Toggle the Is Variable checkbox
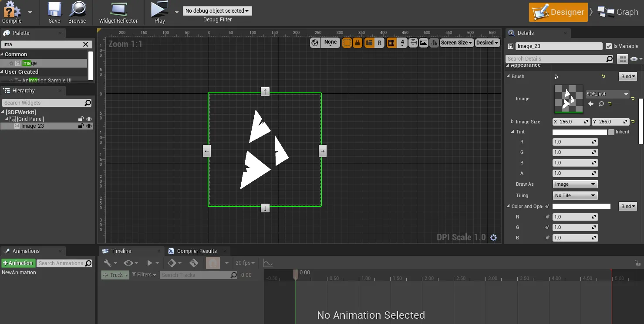 click(609, 46)
